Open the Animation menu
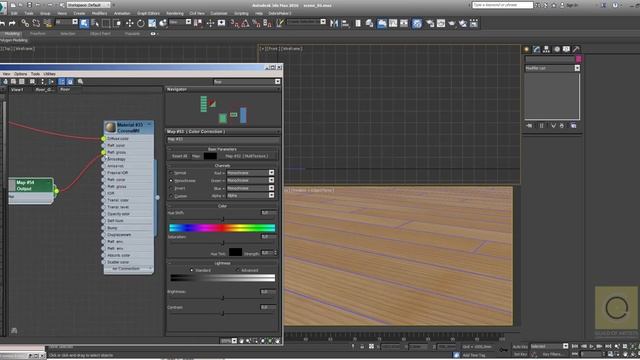Image resolution: width=640 pixels, height=360 pixels. click(x=122, y=13)
